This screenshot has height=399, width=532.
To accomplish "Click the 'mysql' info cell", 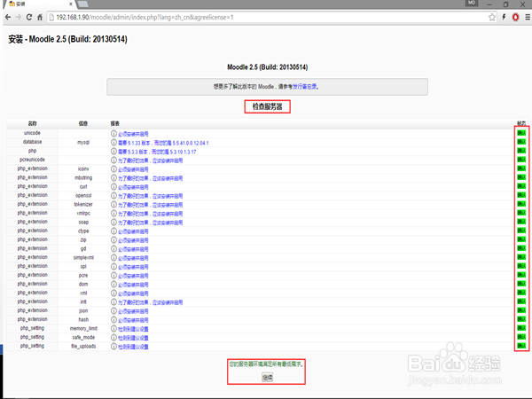I will 83,143.
